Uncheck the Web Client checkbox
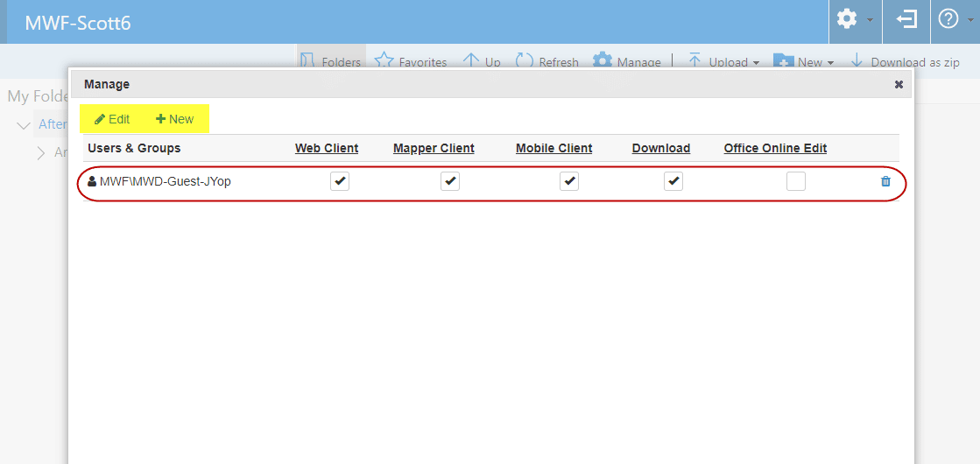Image resolution: width=980 pixels, height=464 pixels. click(340, 181)
